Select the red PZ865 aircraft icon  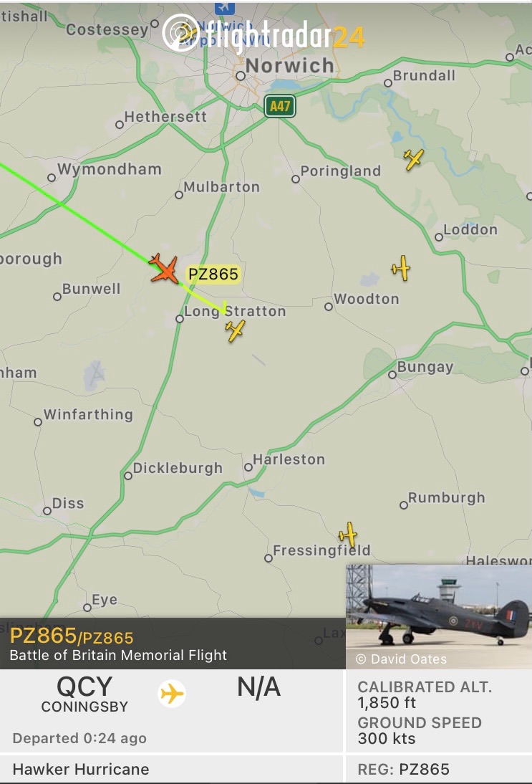tap(165, 269)
